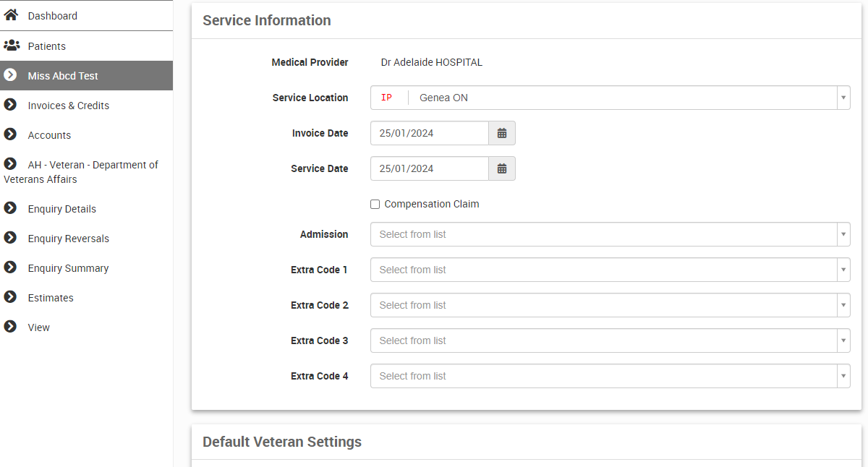
Task: Click the Dashboard home icon
Action: (x=11, y=15)
